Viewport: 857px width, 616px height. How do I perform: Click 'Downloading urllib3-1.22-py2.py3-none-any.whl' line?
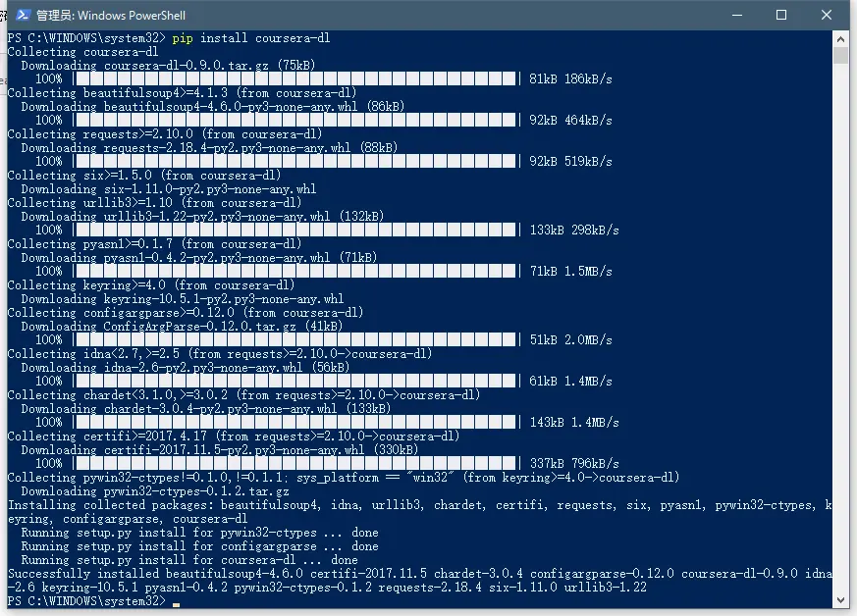coord(202,217)
